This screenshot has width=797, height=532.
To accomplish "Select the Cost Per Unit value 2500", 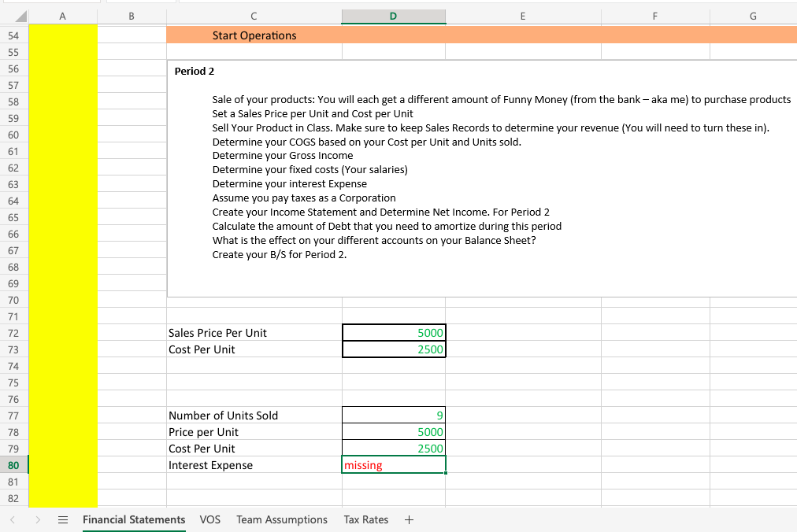I will [x=393, y=349].
